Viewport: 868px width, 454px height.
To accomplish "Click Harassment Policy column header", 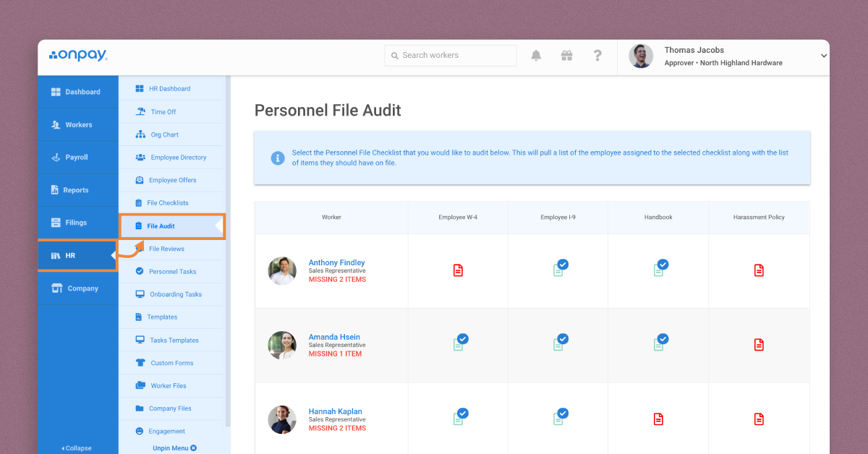I will click(x=759, y=217).
